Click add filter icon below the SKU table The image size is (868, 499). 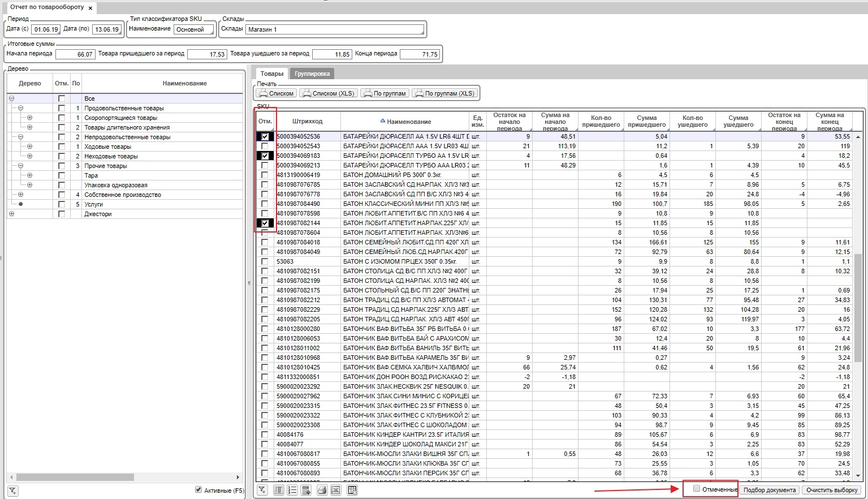tap(262, 490)
